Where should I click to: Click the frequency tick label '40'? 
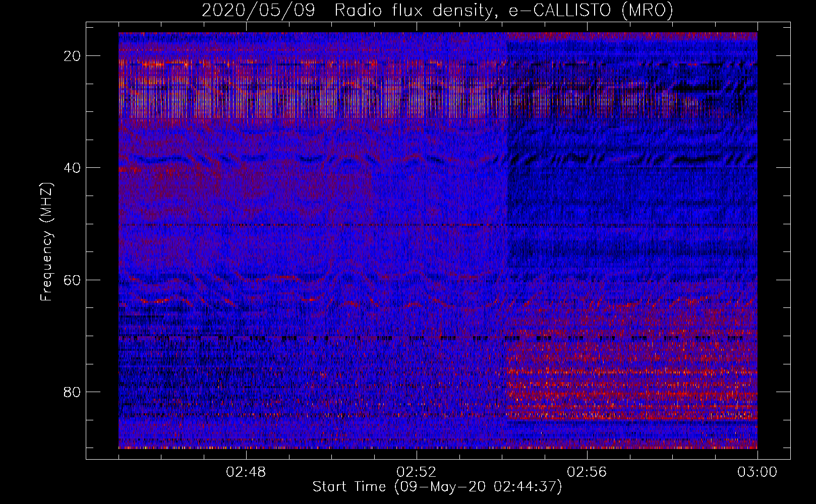72,168
